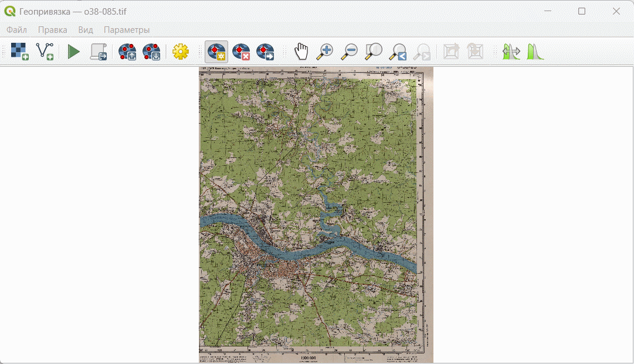Open raster file icon

coord(19,52)
